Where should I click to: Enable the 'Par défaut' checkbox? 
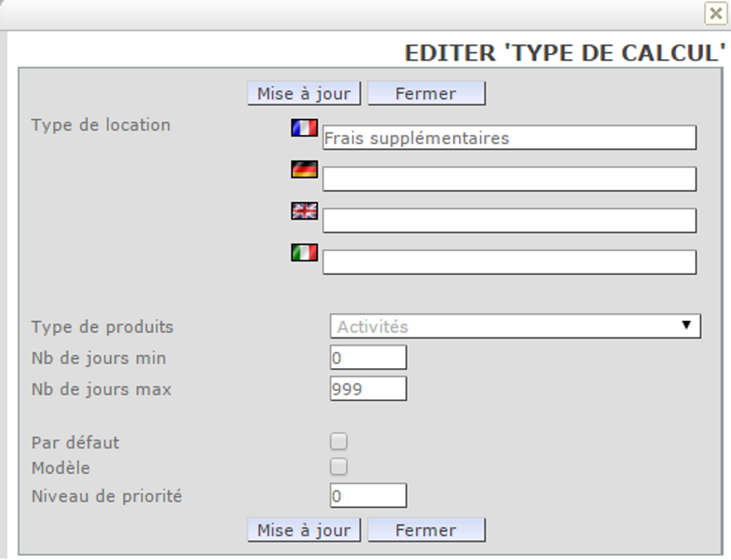(x=339, y=442)
